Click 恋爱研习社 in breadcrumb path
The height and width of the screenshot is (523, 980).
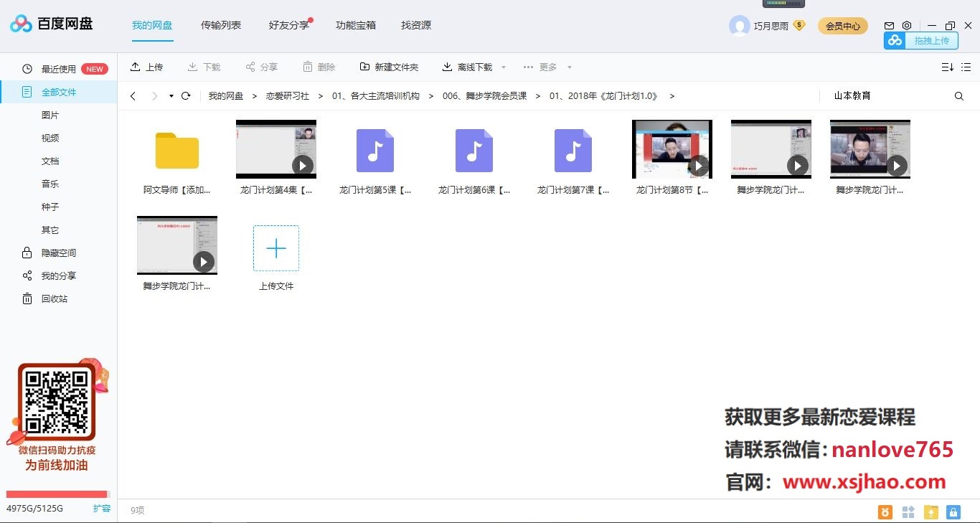click(288, 96)
